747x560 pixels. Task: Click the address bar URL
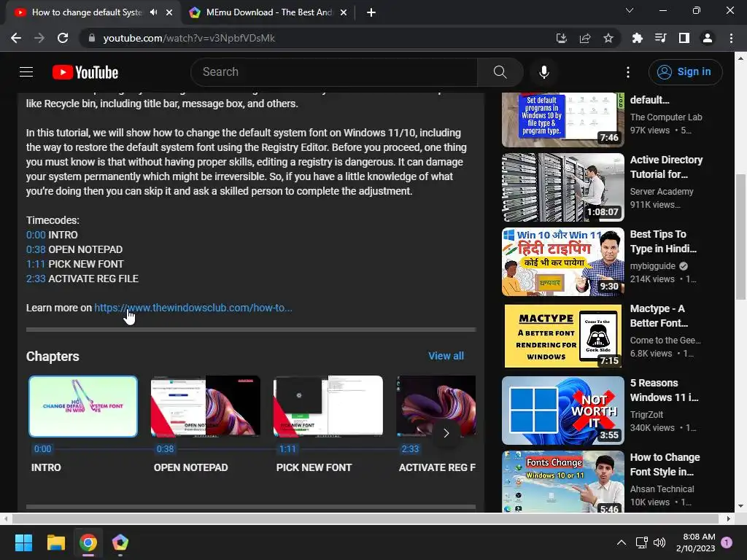pos(189,38)
